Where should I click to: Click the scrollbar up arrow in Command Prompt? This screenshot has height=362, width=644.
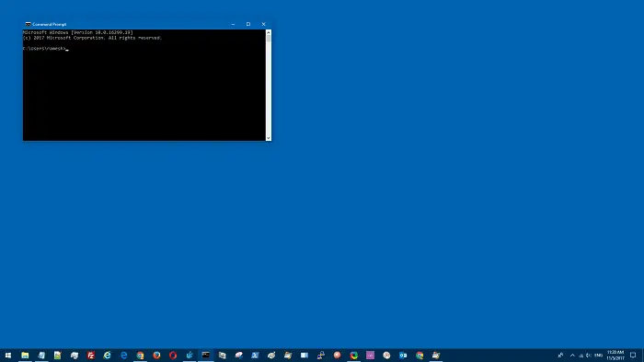pyautogui.click(x=269, y=32)
